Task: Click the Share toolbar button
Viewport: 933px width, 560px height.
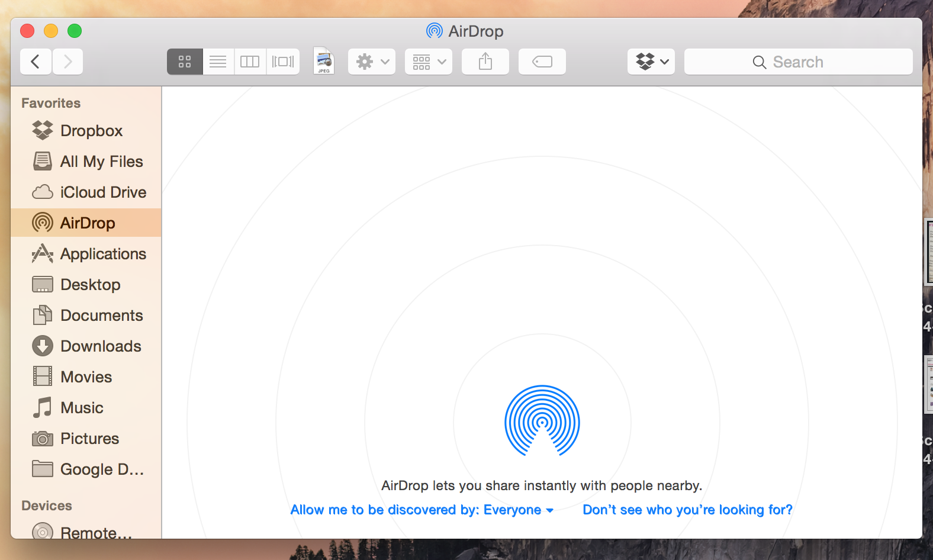Action: tap(485, 62)
